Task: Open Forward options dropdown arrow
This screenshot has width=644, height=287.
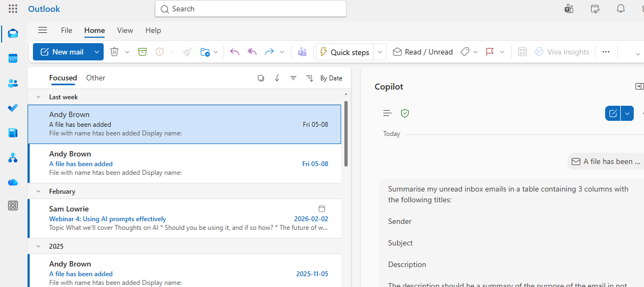Action: click(282, 52)
